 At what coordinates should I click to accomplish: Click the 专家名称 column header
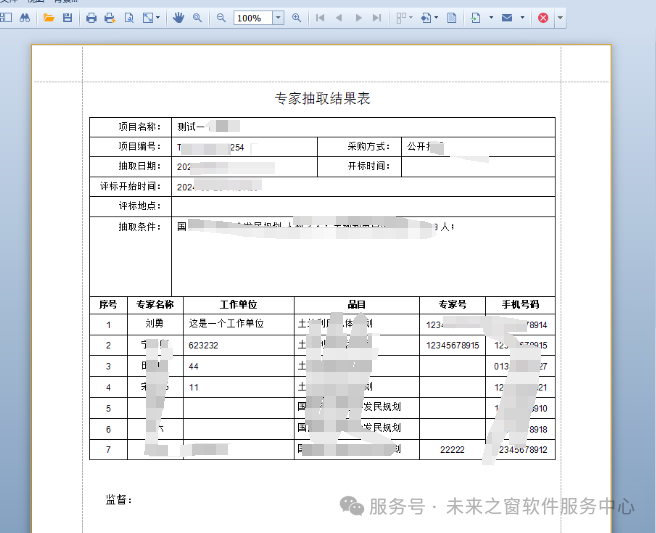[x=155, y=305]
